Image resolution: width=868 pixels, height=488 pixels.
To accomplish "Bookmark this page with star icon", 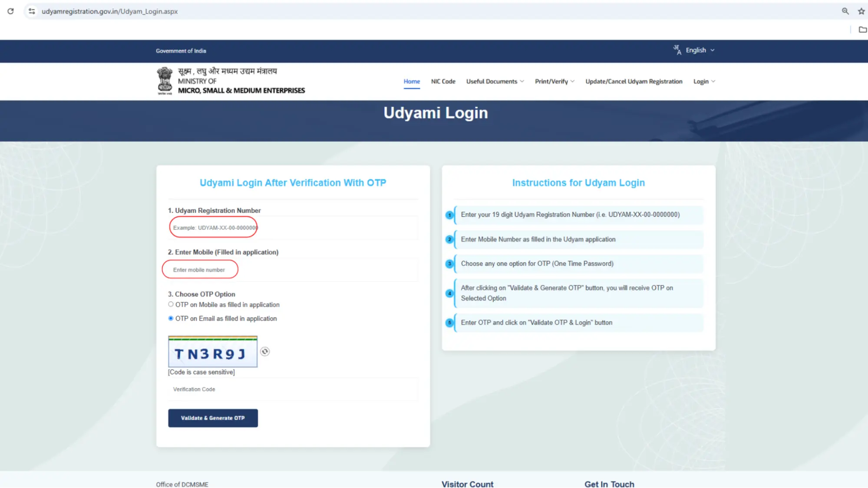I will [x=861, y=11].
